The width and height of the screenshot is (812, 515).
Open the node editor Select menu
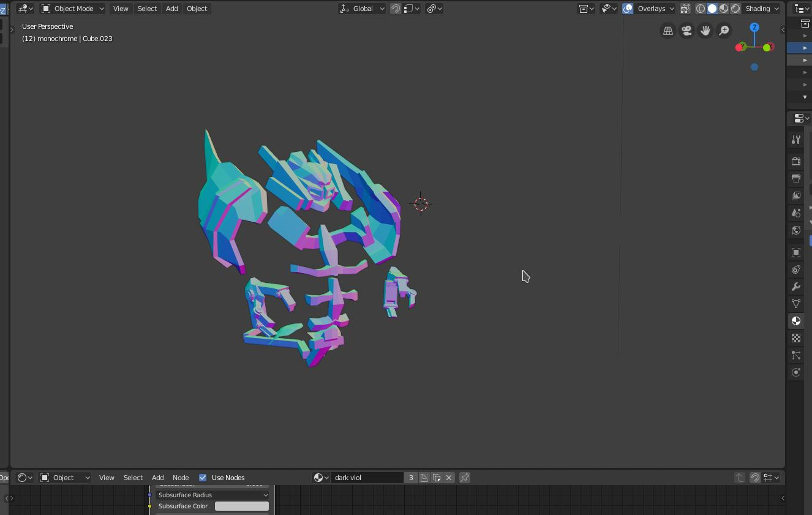click(133, 478)
